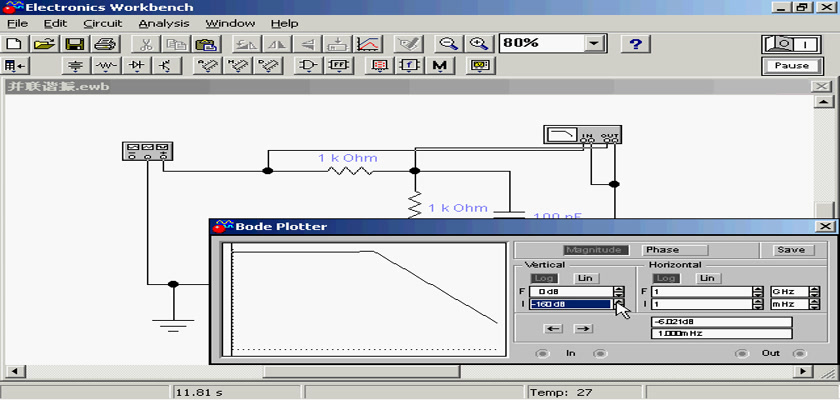Open the Sources parts bin
This screenshot has height=400, width=840.
click(77, 66)
